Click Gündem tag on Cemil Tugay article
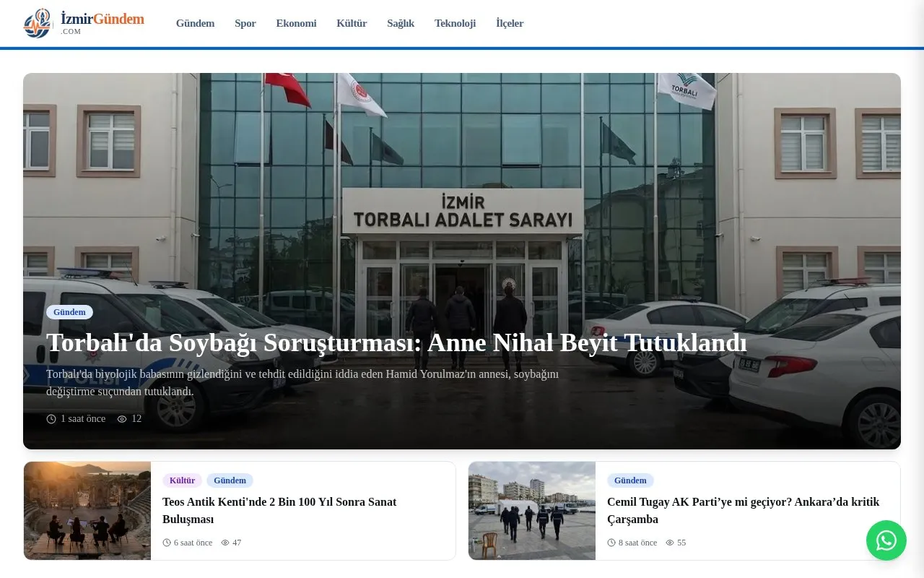This screenshot has width=924, height=578. click(630, 480)
